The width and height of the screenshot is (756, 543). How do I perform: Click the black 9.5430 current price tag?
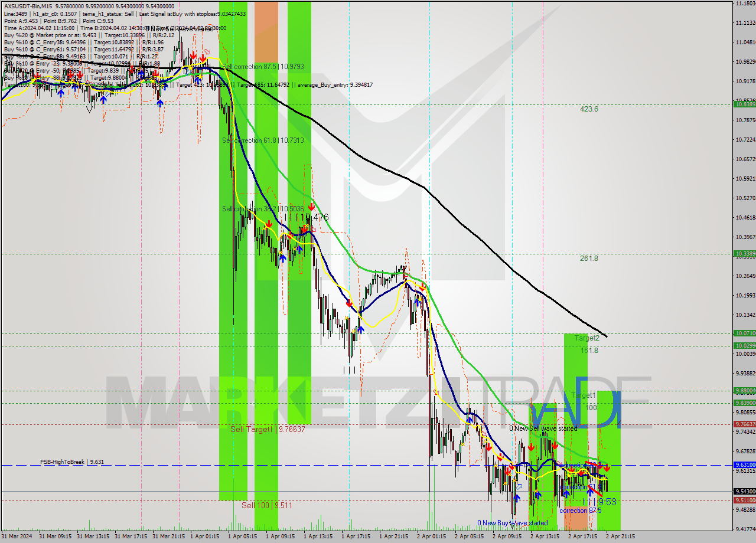(744, 491)
